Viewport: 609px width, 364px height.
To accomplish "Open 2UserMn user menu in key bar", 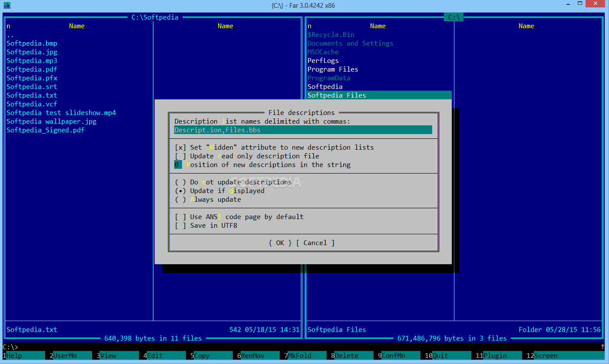I will (71, 356).
